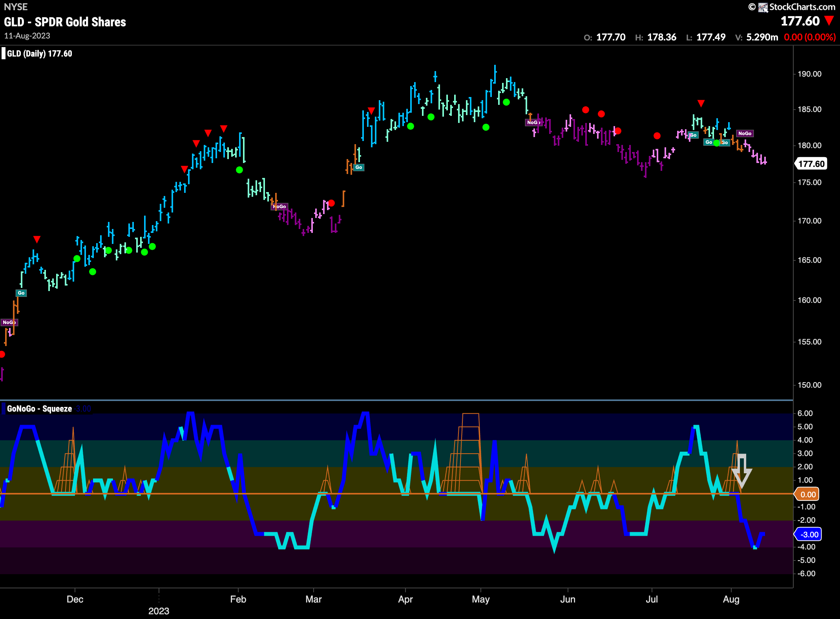840x619 pixels.
Task: Click the red dot in late February
Action: click(x=331, y=203)
